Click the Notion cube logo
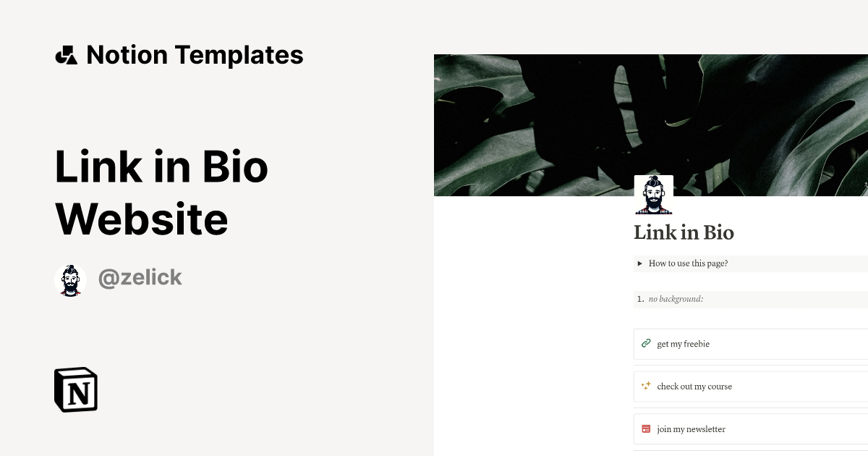The width and height of the screenshot is (868, 456). 76,389
